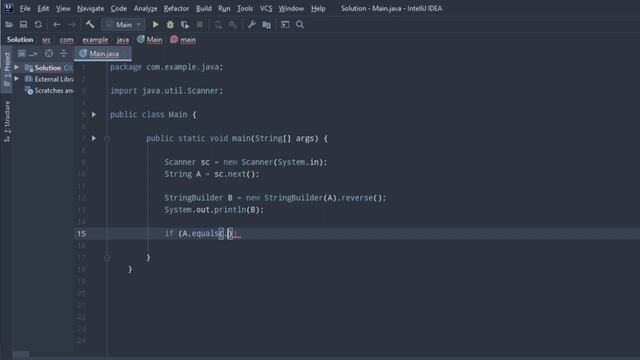Navigate forward with the right arrow icon
This screenshot has height=360, width=640.
(71, 25)
